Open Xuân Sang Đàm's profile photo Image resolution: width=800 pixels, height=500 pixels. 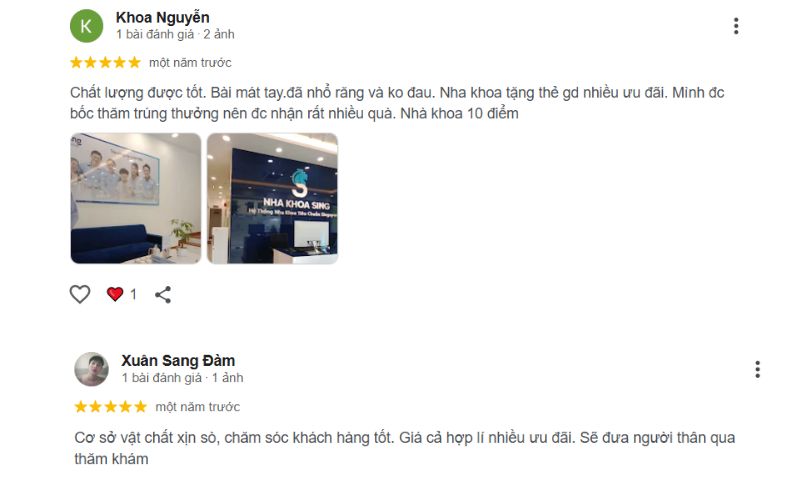[91, 369]
